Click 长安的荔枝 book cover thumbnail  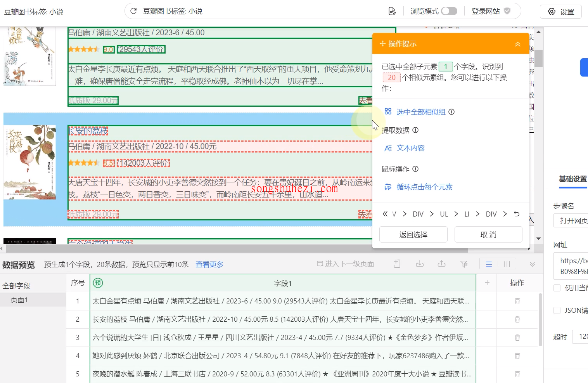[30, 162]
